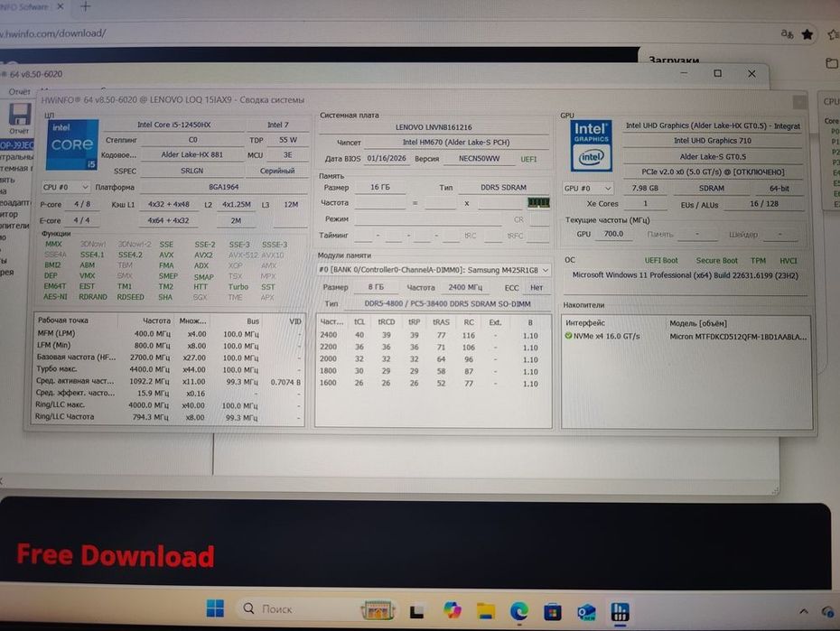Viewport: 840px width, 631px height.
Task: Click the Intel UHD Graphics 710 field
Action: pos(712,141)
